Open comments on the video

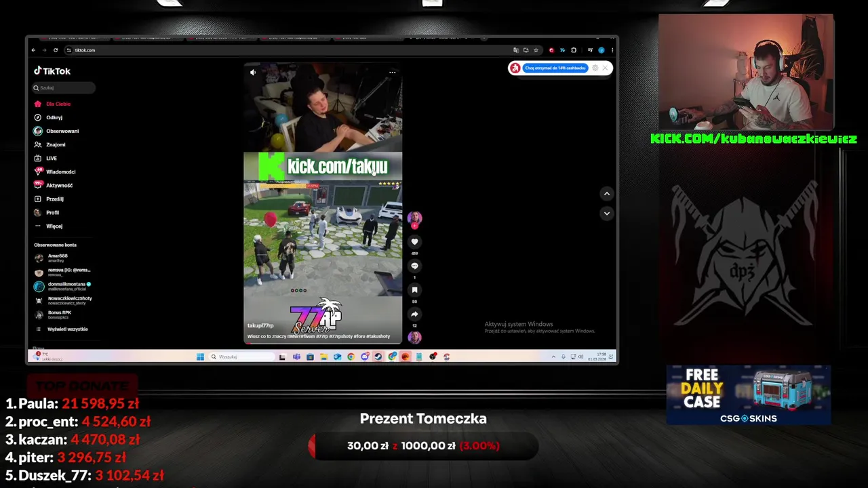(x=414, y=266)
